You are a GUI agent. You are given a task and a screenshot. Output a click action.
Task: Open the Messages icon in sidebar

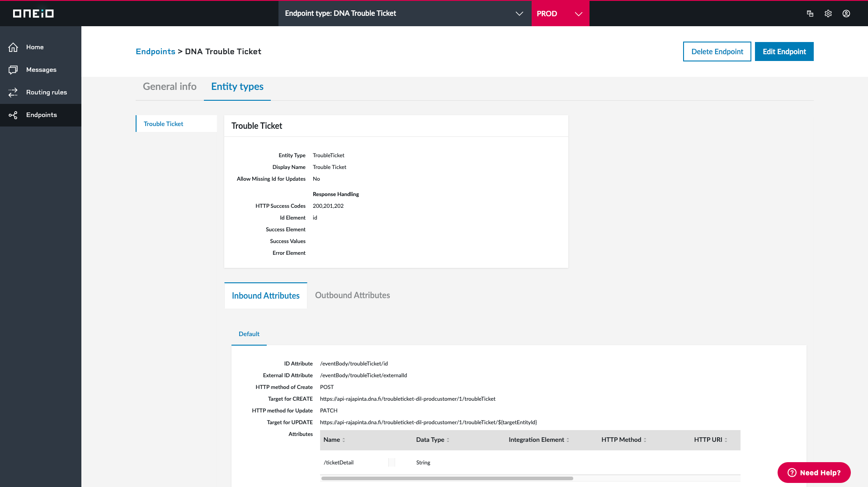point(13,70)
